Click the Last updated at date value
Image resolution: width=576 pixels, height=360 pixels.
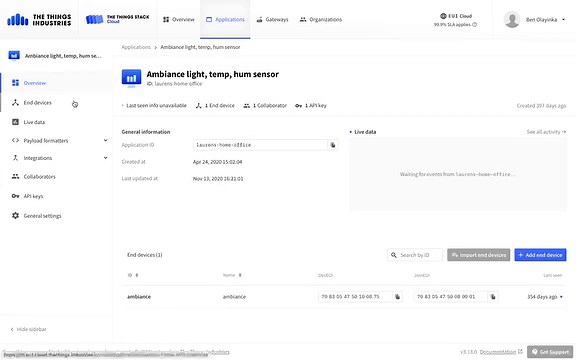tap(218, 179)
